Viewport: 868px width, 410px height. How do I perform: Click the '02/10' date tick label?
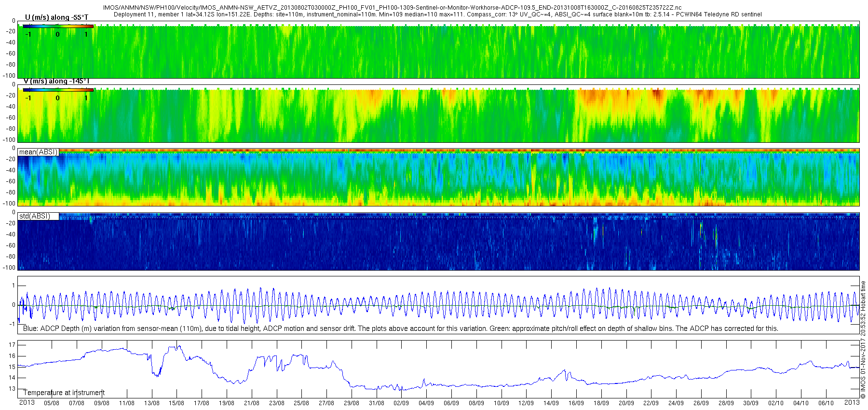(776, 403)
